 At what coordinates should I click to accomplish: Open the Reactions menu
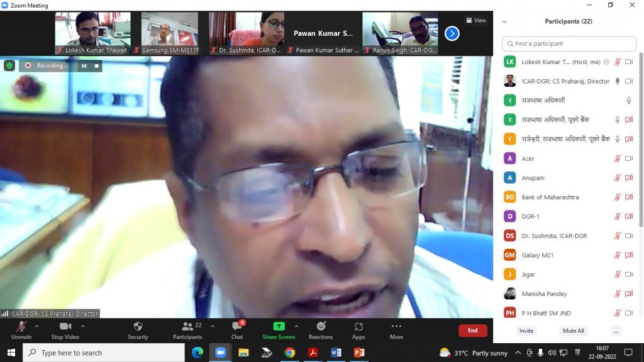(321, 329)
